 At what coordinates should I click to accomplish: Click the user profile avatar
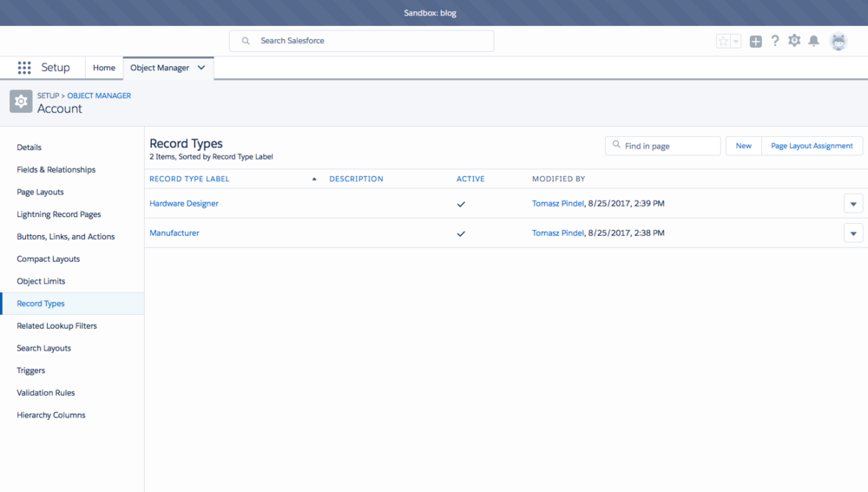838,41
